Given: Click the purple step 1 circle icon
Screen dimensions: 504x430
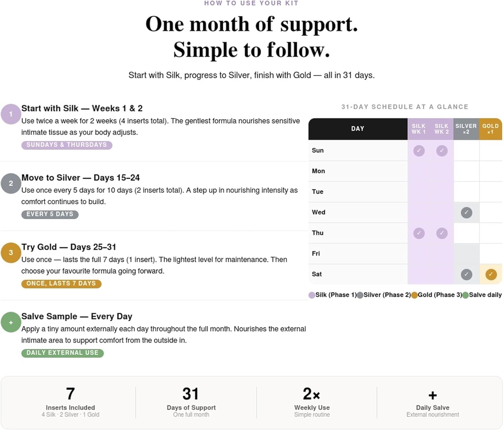Looking at the screenshot, I should click(x=11, y=114).
